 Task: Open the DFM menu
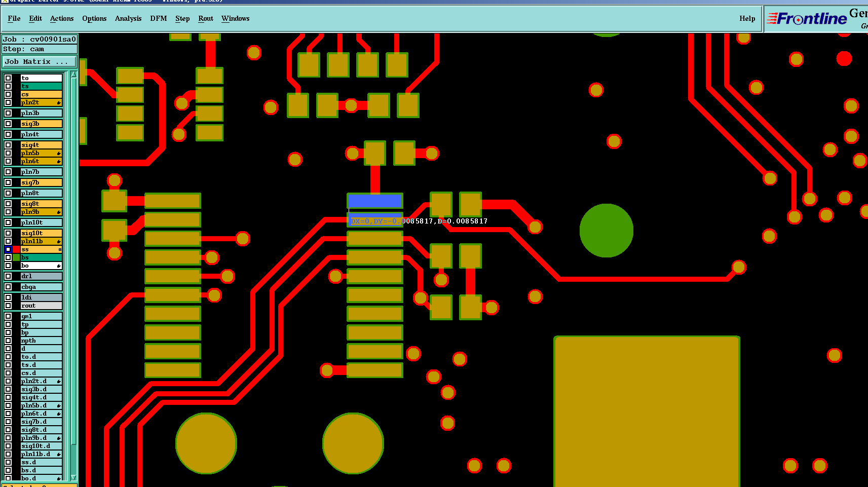click(x=159, y=19)
